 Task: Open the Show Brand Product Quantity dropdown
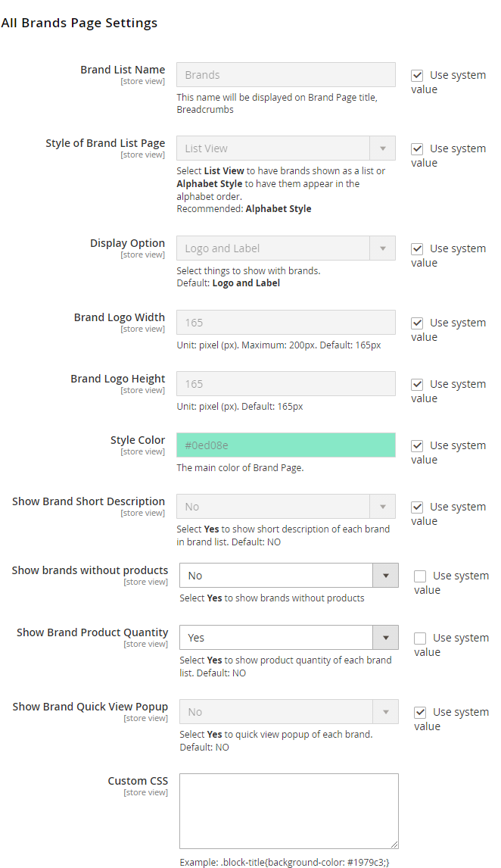click(x=288, y=638)
